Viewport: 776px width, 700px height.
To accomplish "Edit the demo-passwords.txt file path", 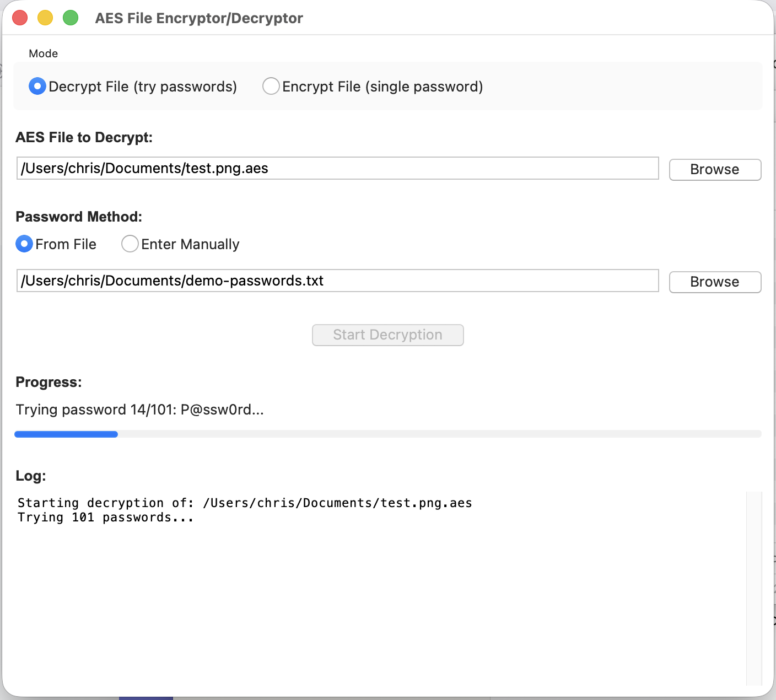I will pos(337,281).
